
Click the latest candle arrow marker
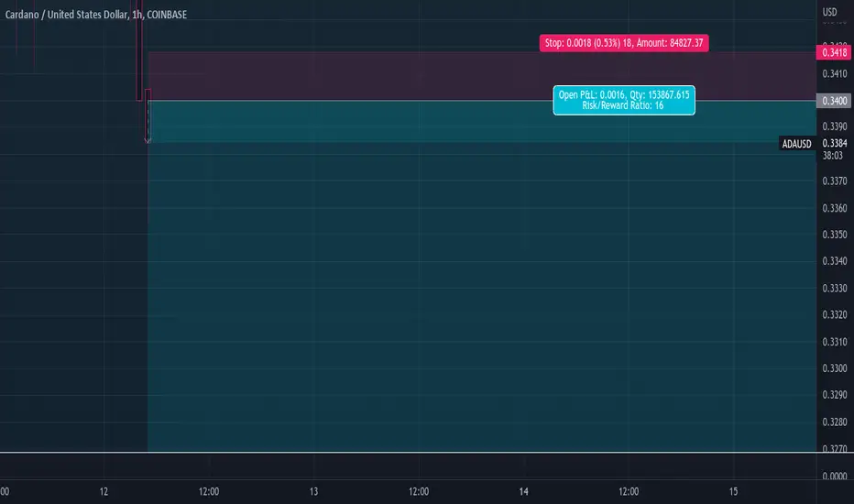[148, 140]
